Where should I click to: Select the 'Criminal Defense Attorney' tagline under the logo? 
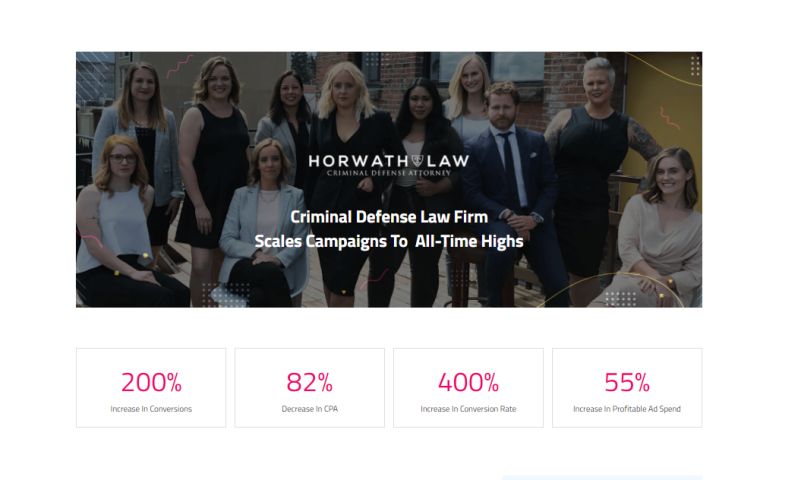(389, 173)
